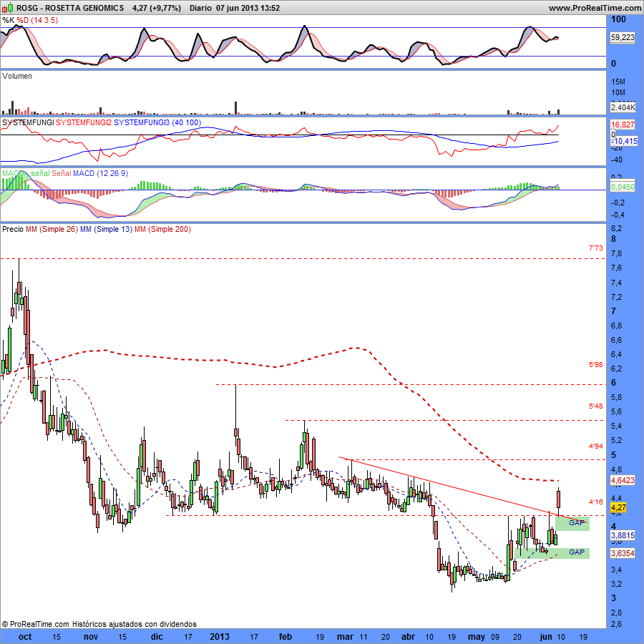
Task: Select the 3,8815 moving average value box
Action: tap(623, 535)
